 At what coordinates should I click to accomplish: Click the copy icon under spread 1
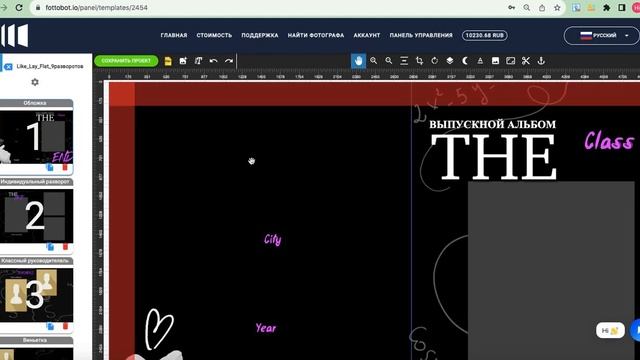[x=50, y=167]
